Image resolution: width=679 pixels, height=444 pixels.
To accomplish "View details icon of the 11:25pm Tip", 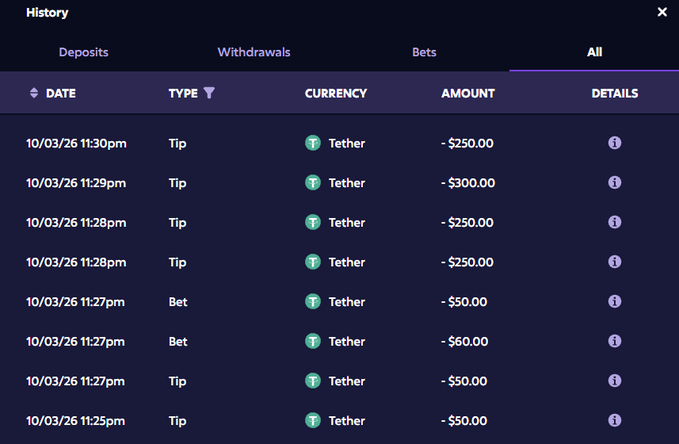I will (614, 420).
